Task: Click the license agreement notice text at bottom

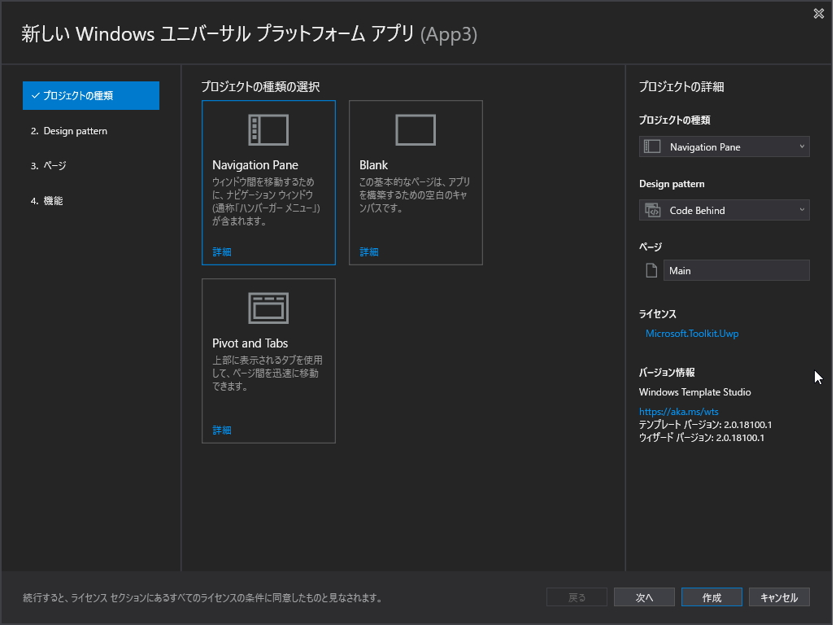Action: [202, 597]
